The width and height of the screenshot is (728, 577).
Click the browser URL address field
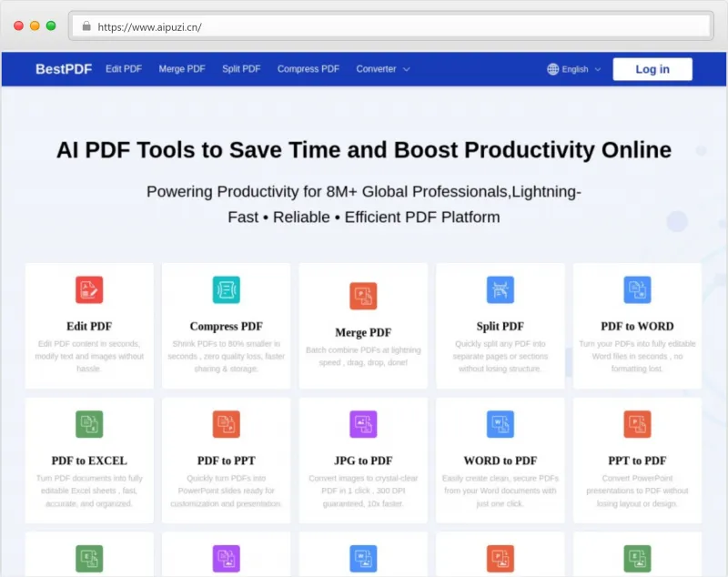[x=391, y=26]
